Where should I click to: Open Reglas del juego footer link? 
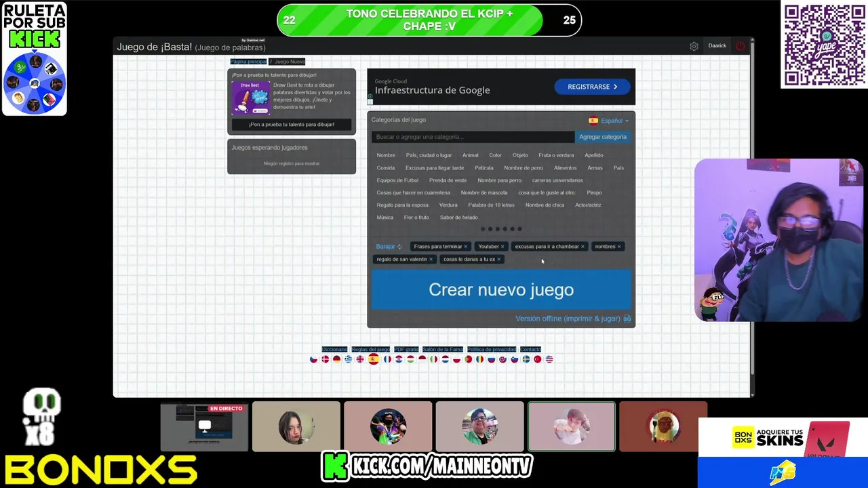tap(371, 349)
